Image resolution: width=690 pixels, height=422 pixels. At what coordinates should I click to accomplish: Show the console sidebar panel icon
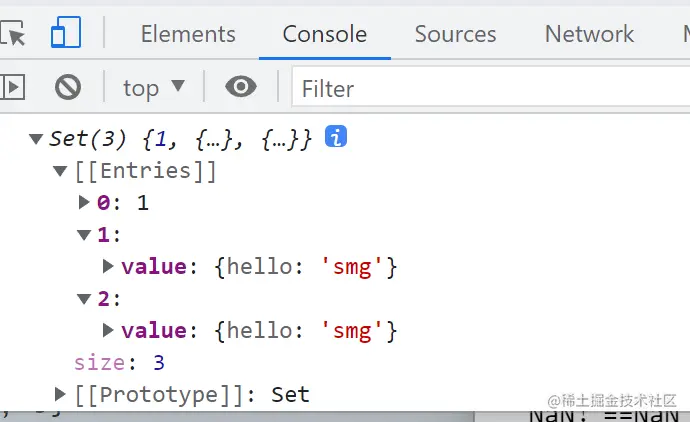(12, 88)
